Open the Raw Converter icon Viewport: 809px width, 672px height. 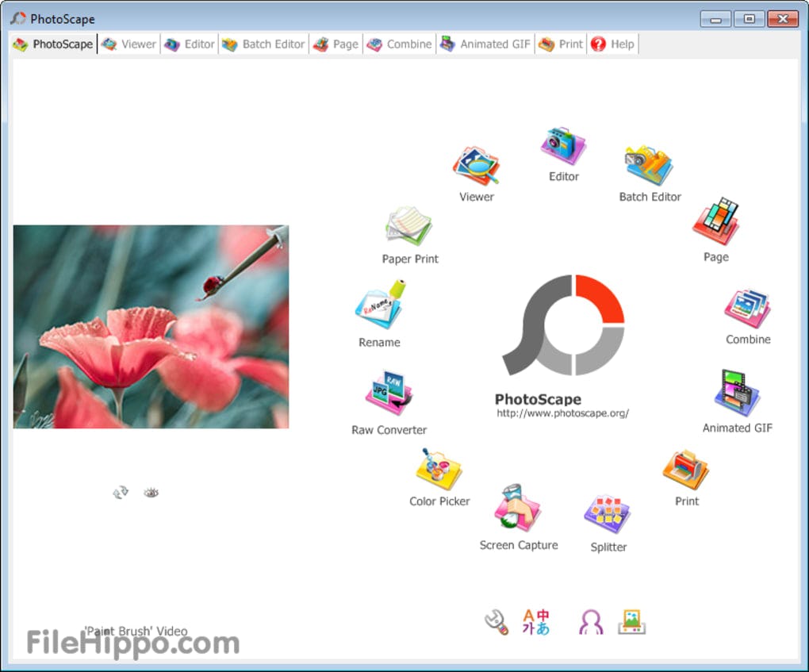click(x=389, y=394)
